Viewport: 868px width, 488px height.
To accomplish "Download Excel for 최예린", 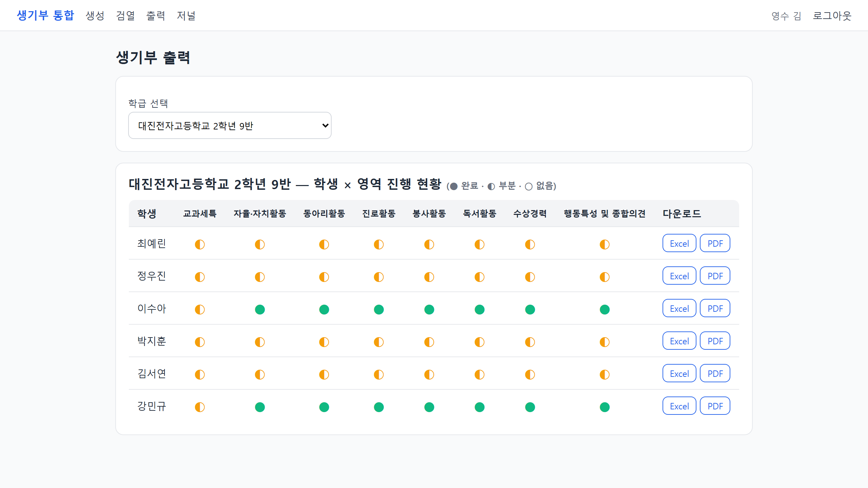I will point(679,243).
